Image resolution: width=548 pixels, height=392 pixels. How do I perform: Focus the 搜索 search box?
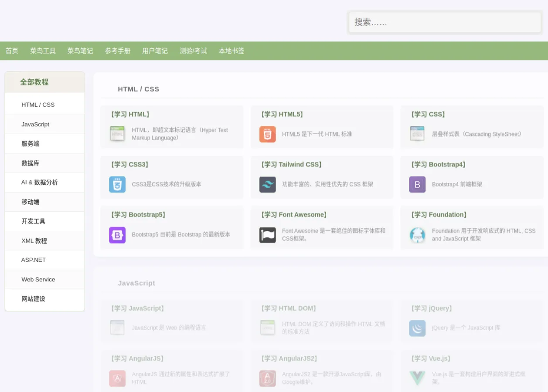pyautogui.click(x=445, y=22)
